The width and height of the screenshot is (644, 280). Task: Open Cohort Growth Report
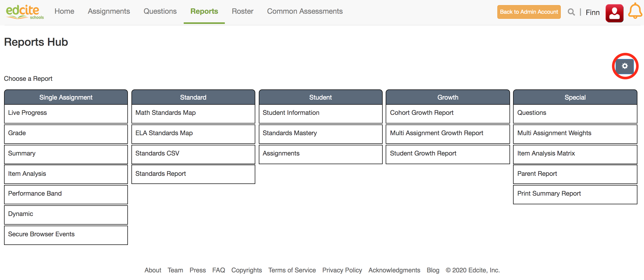click(447, 113)
